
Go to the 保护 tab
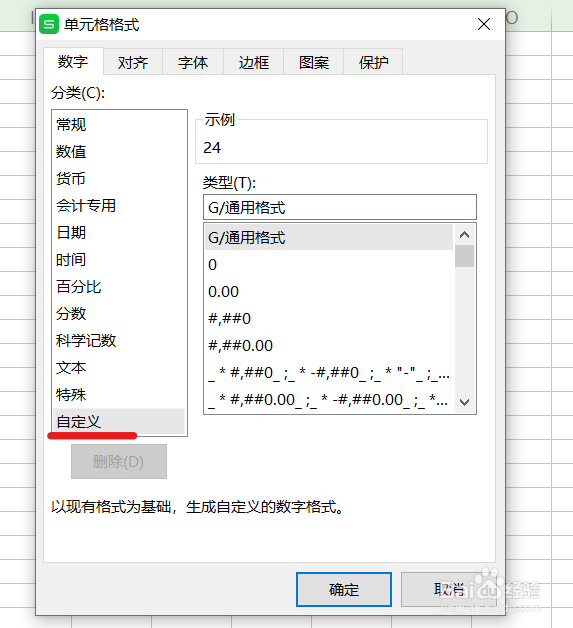pyautogui.click(x=373, y=62)
